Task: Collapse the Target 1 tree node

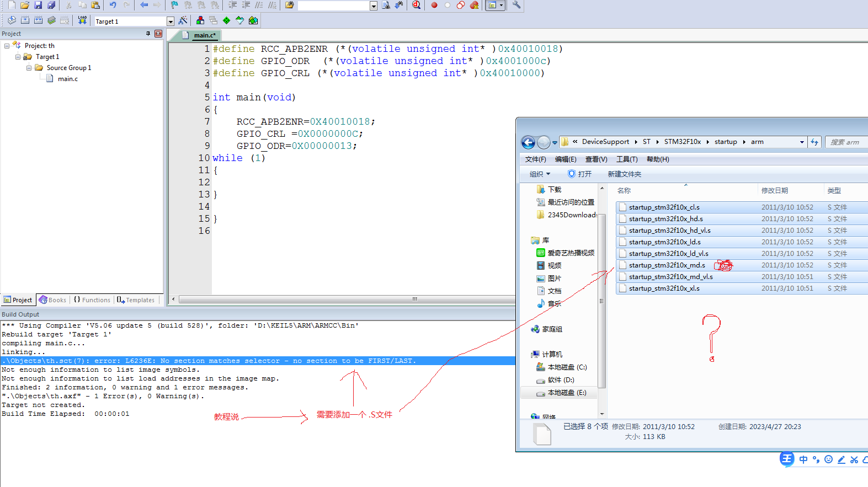Action: click(x=18, y=57)
